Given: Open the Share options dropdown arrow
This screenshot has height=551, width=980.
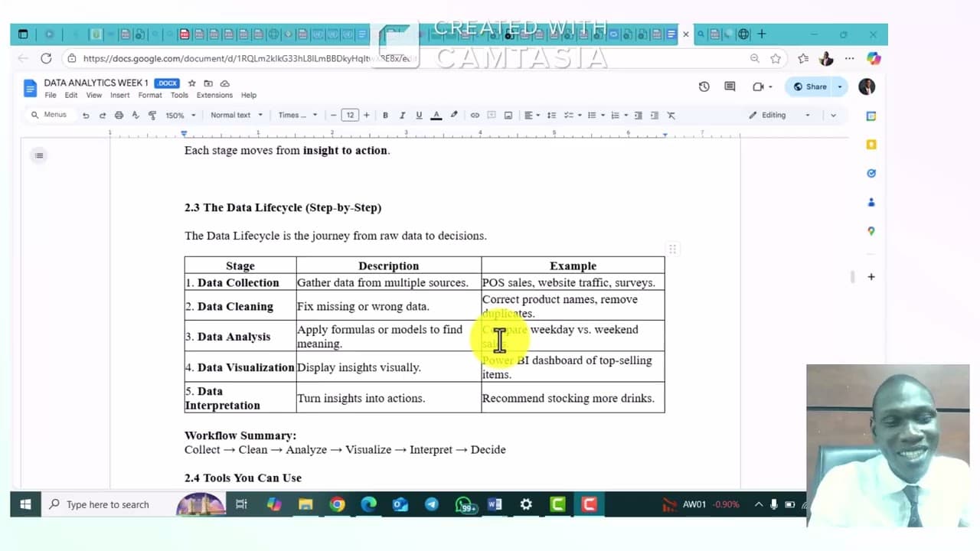Looking at the screenshot, I should [x=840, y=86].
